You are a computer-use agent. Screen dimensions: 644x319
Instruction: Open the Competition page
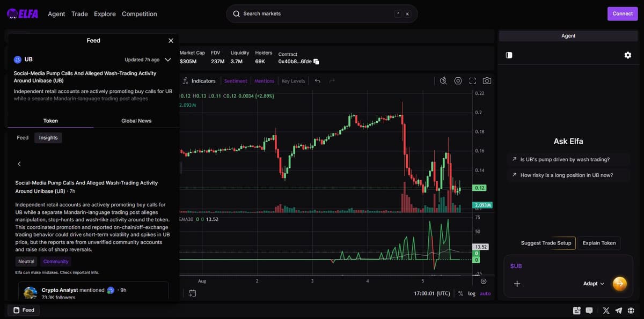pyautogui.click(x=140, y=14)
